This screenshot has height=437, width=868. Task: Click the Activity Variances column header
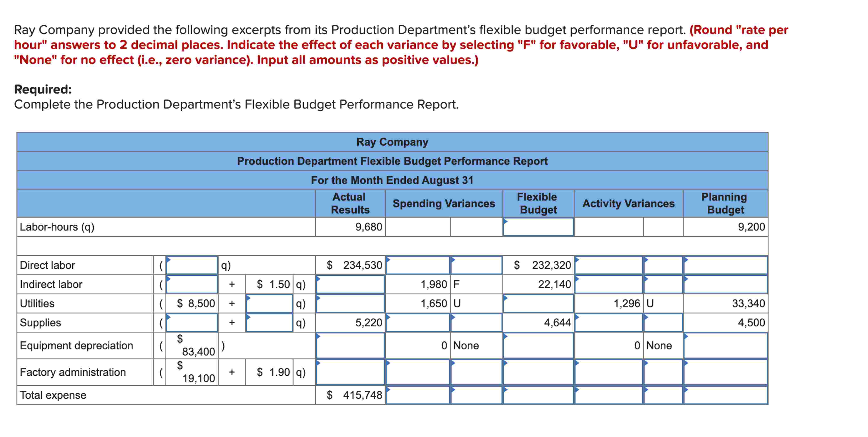[628, 203]
